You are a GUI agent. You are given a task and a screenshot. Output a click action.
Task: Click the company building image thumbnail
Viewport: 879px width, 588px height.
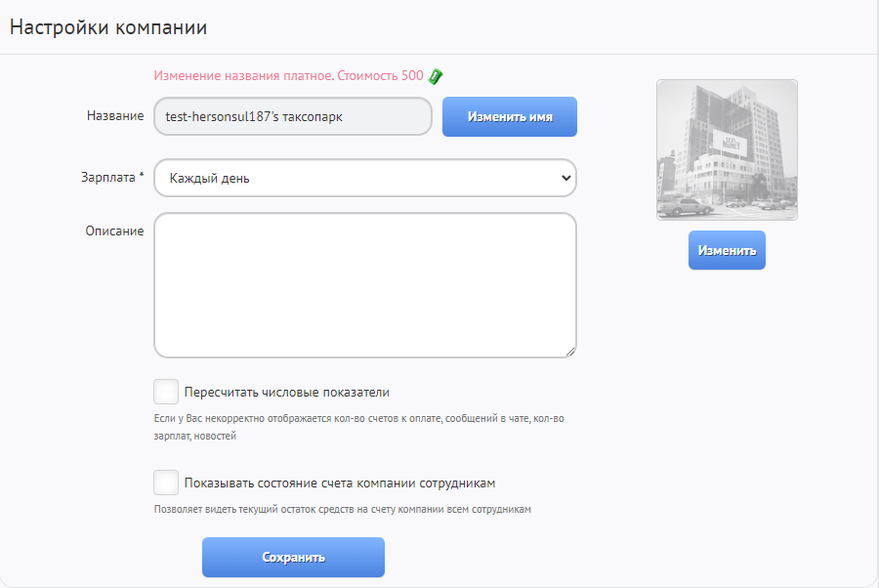(727, 149)
